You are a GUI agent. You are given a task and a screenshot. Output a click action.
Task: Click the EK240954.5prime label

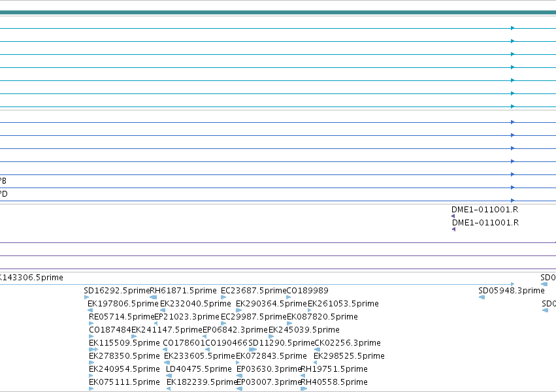(124, 369)
